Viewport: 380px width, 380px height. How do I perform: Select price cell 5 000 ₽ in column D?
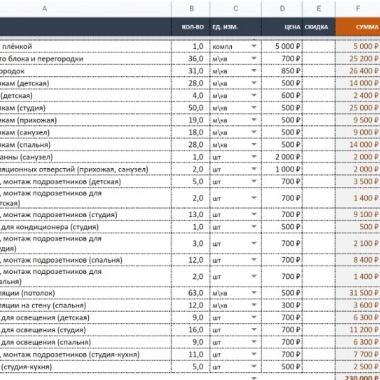point(282,46)
